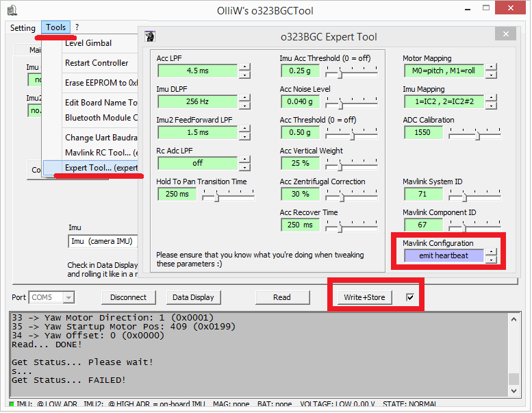Open the Setting menu
Viewport: 532px width, 413px height.
pos(23,27)
